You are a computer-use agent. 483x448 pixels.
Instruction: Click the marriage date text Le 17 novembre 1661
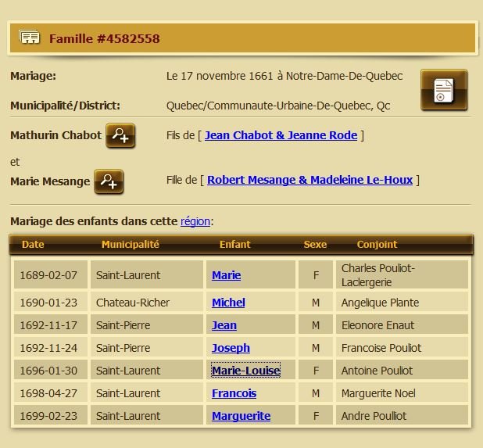click(220, 76)
